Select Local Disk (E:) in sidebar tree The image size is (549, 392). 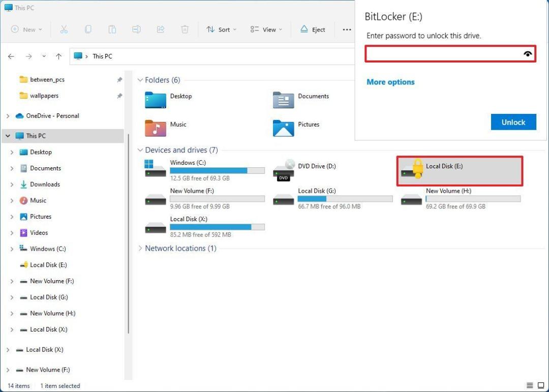click(x=48, y=265)
